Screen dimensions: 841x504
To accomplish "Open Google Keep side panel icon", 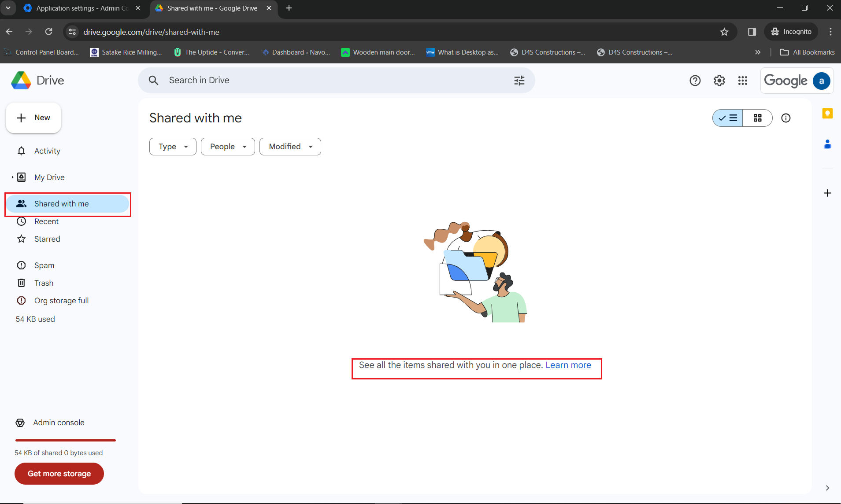I will click(827, 114).
